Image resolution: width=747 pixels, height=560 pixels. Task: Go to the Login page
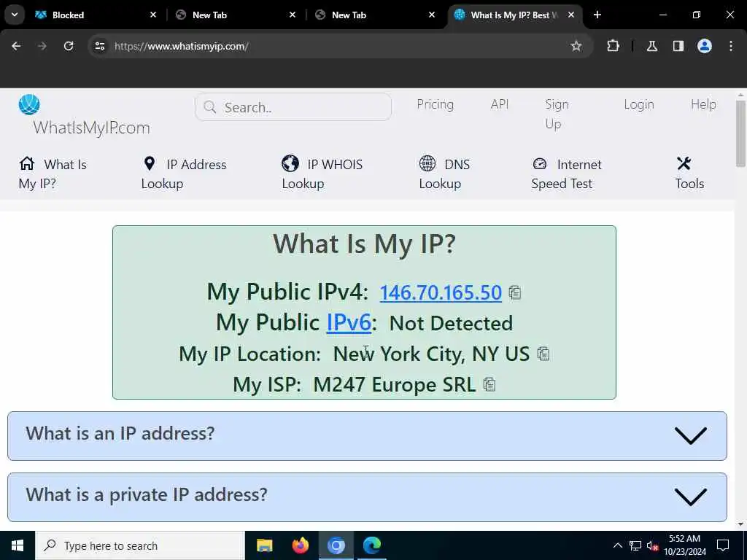[x=639, y=104]
